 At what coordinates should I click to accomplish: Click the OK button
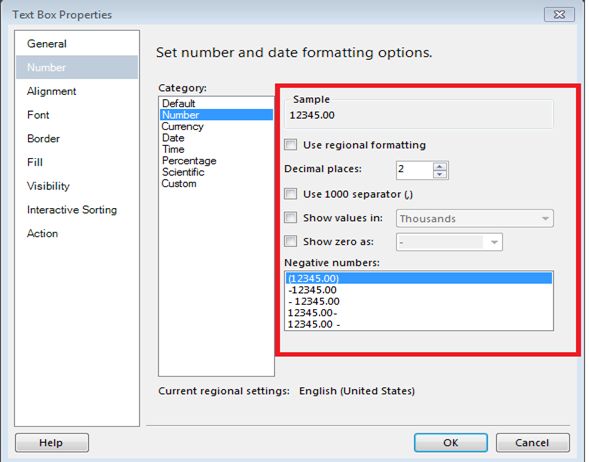[450, 442]
